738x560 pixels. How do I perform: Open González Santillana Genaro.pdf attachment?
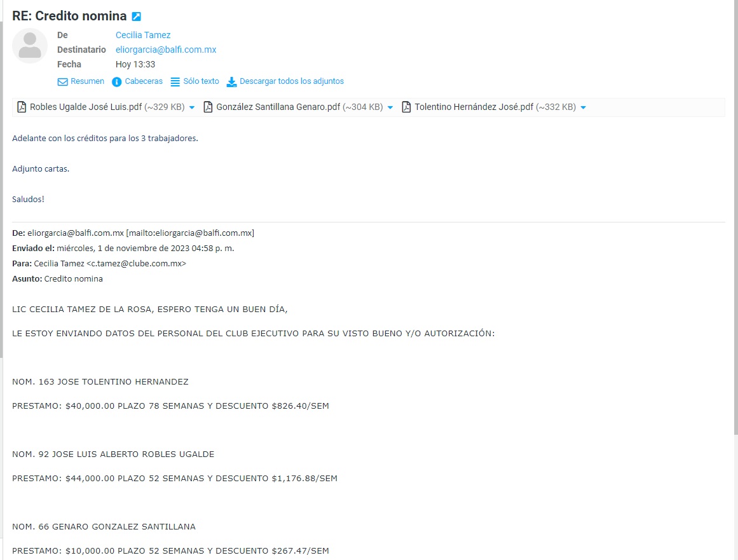pos(299,107)
